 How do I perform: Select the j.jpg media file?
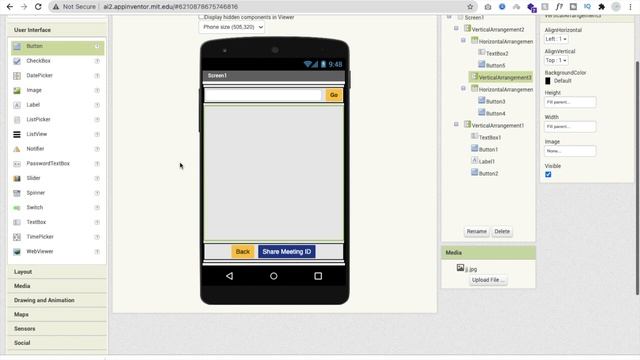471,269
